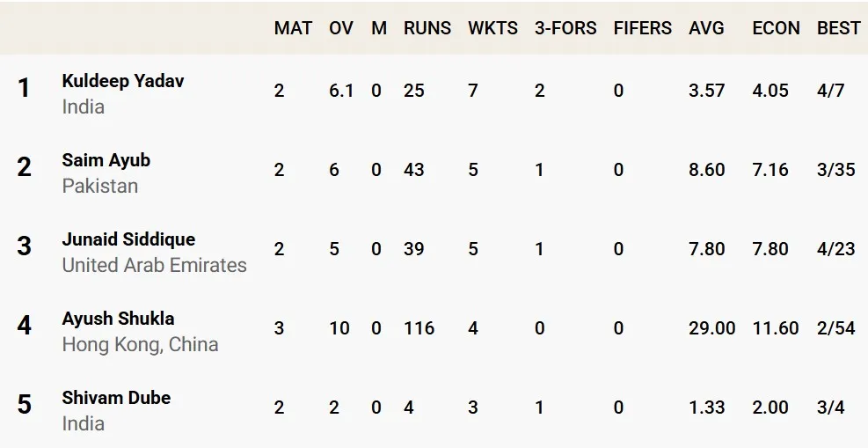Click the OV column header
This screenshot has width=868, height=448.
coord(341,28)
